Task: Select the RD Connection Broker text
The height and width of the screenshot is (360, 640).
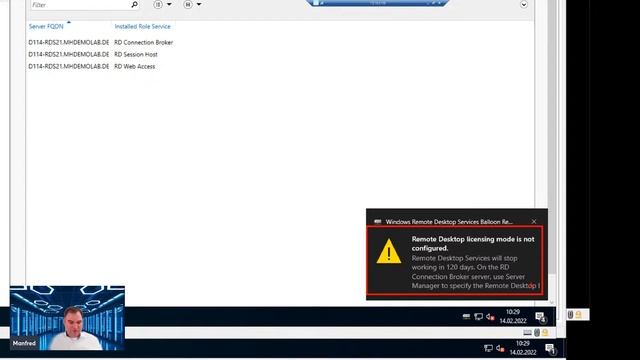Action: click(x=143, y=42)
